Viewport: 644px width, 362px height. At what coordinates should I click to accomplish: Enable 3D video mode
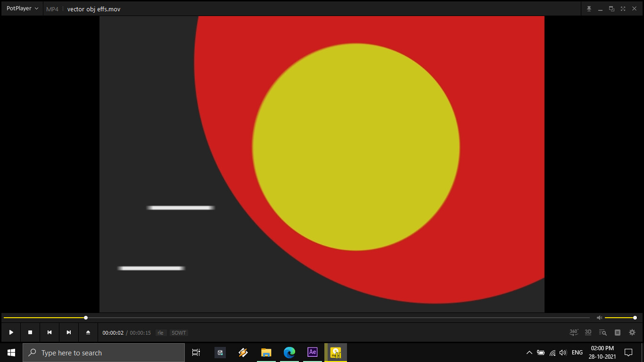588,332
